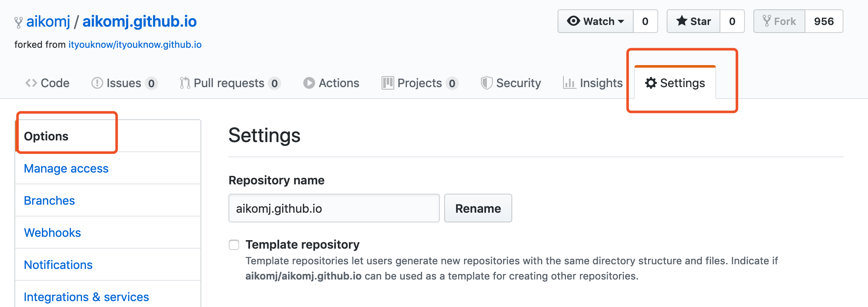The image size is (868, 307).
Task: Enable the Template repository checkbox
Action: pos(234,245)
